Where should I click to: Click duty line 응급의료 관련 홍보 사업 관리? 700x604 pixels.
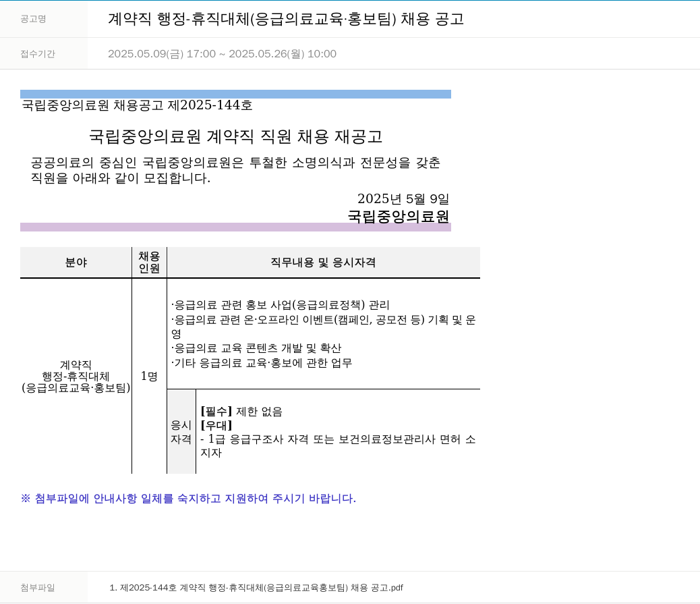pos(281,305)
